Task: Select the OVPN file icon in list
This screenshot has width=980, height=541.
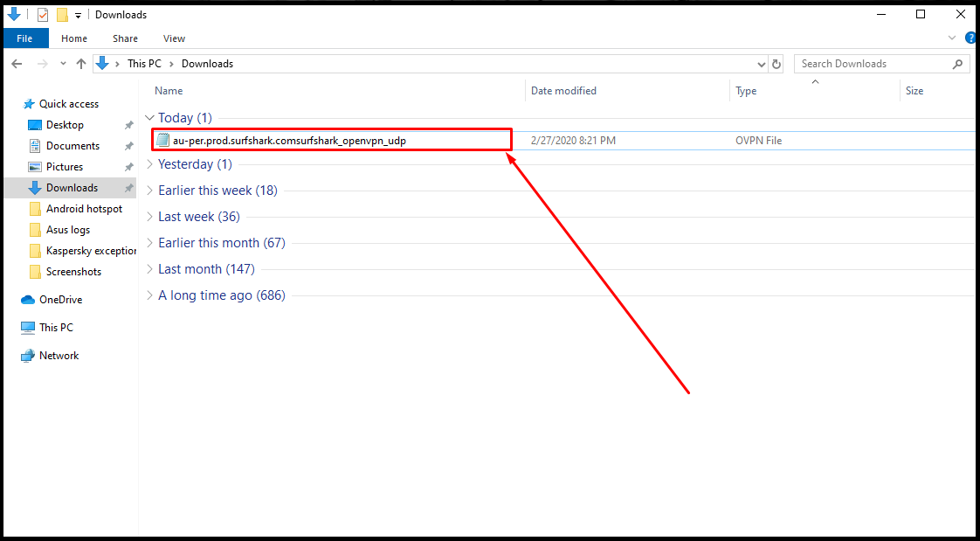Action: (162, 140)
